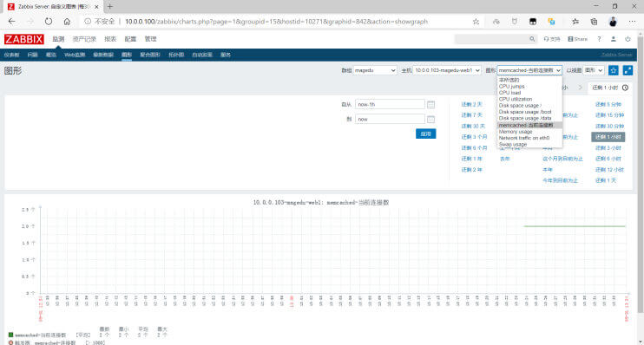
Task: Open Zabbix support link
Action: point(552,39)
